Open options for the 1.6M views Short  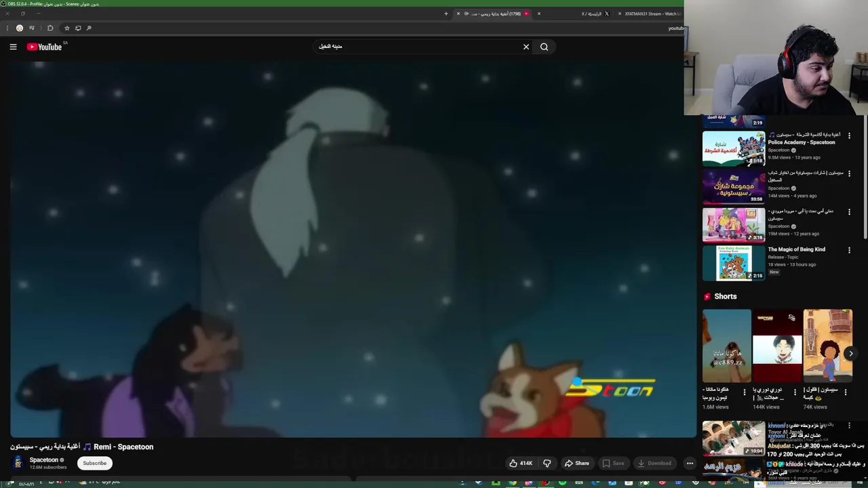click(745, 392)
